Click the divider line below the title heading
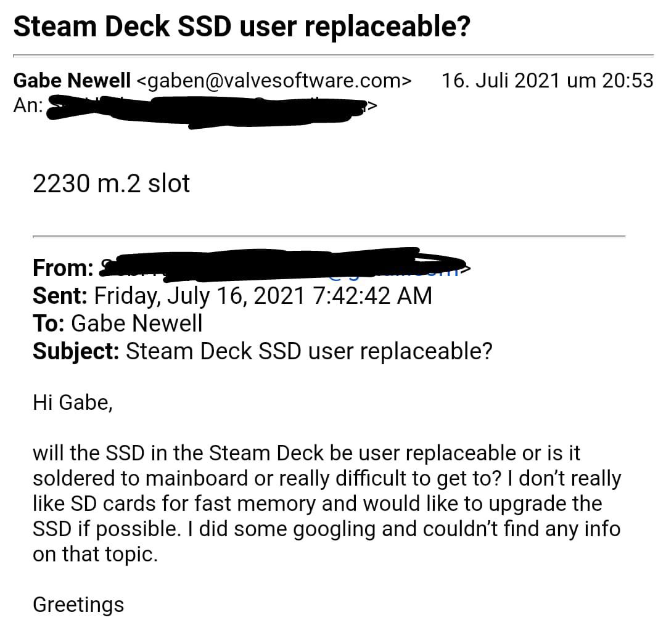 point(333,55)
